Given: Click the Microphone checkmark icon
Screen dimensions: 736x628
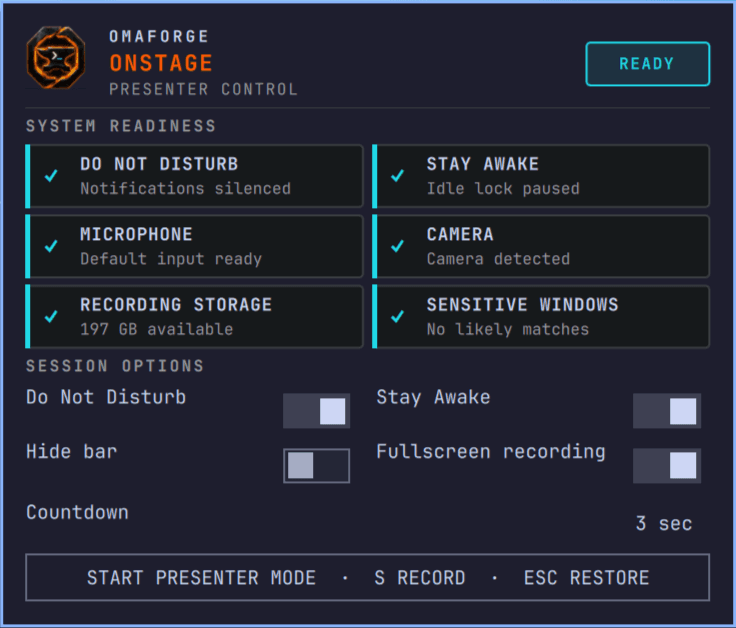Looking at the screenshot, I should (51, 246).
